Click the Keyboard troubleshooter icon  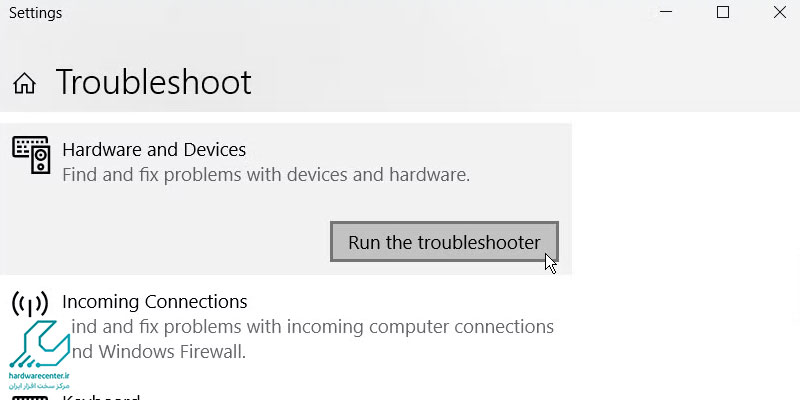point(31,396)
